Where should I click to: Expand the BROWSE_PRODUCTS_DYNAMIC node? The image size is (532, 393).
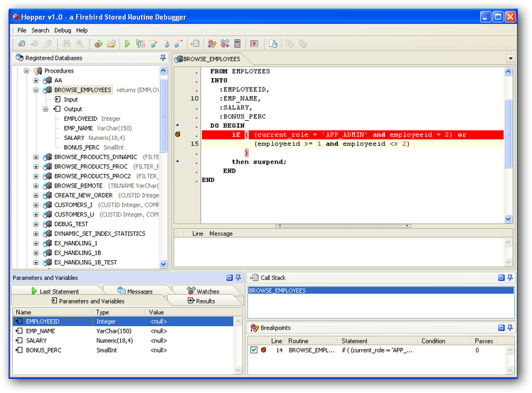[x=36, y=157]
